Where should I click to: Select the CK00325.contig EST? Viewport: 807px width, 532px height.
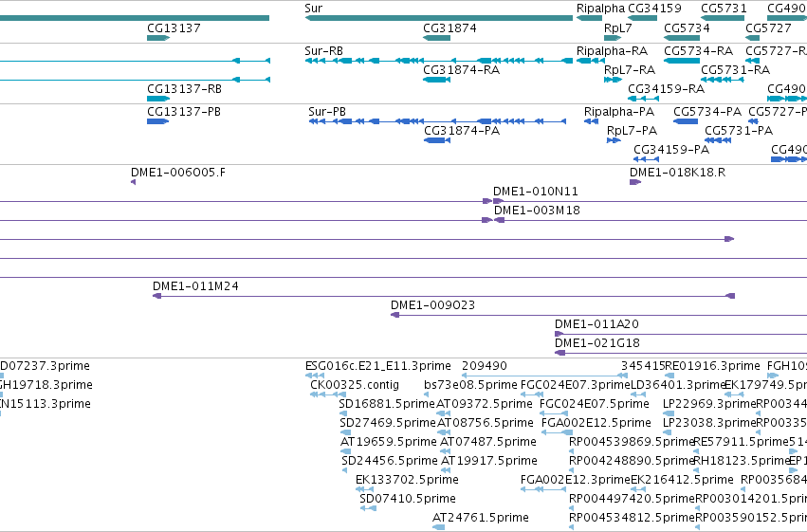328,394
